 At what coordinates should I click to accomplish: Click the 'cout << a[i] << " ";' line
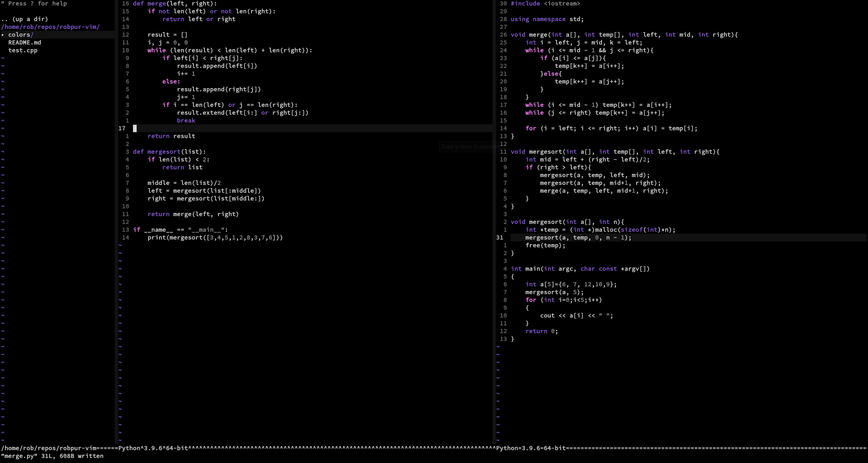pos(577,316)
